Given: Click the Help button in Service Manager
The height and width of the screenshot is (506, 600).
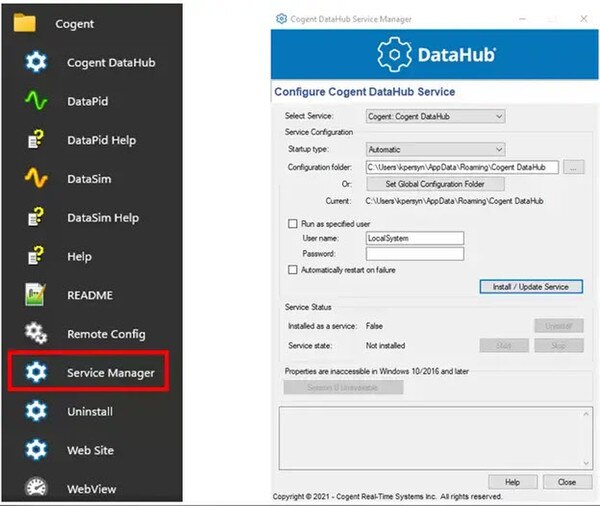Looking at the screenshot, I should pyautogui.click(x=512, y=482).
